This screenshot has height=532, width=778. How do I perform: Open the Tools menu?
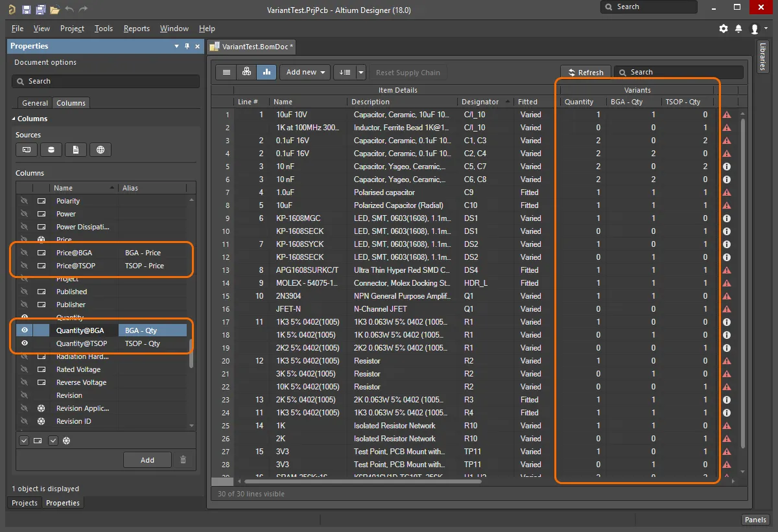tap(103, 29)
